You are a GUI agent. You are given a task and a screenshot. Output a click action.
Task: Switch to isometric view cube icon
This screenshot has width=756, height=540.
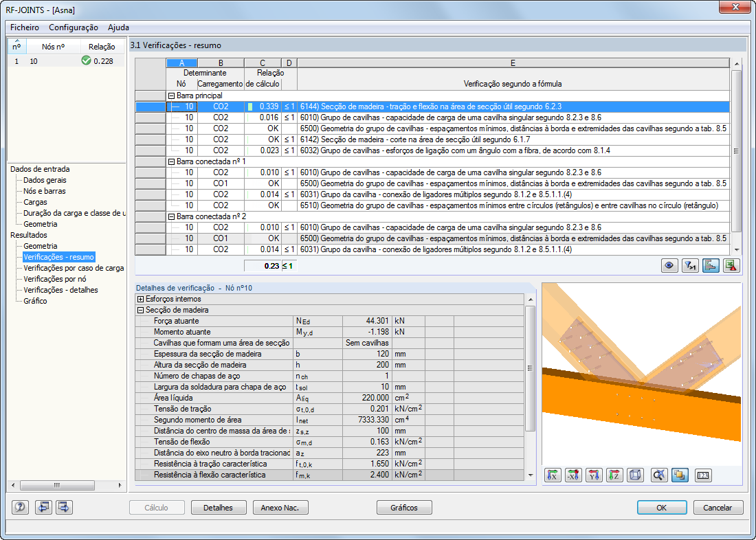click(636, 475)
